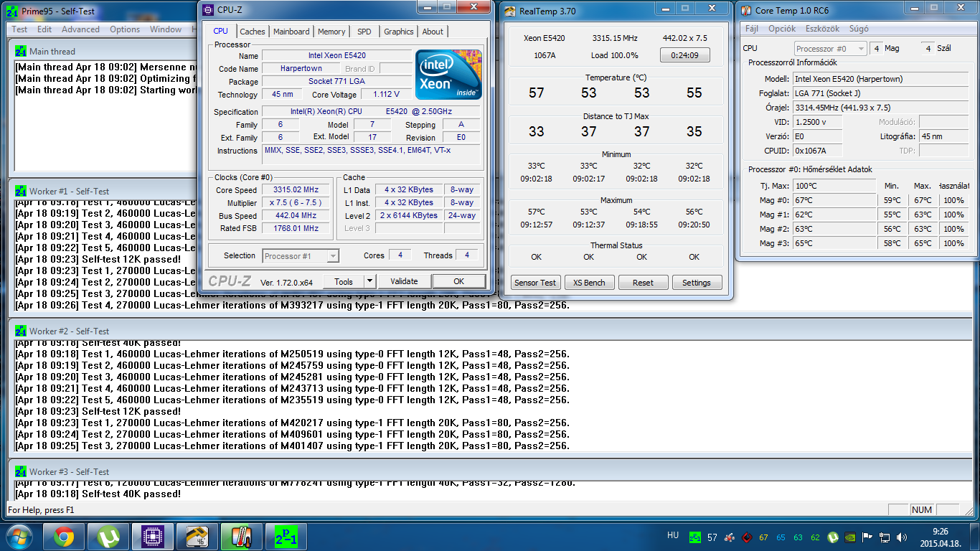
Task: Open the NVIDIA tray icon
Action: 850,537
